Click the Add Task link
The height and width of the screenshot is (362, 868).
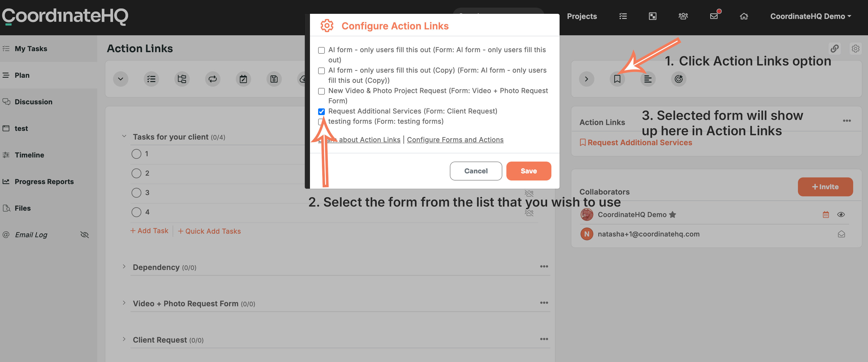(149, 231)
